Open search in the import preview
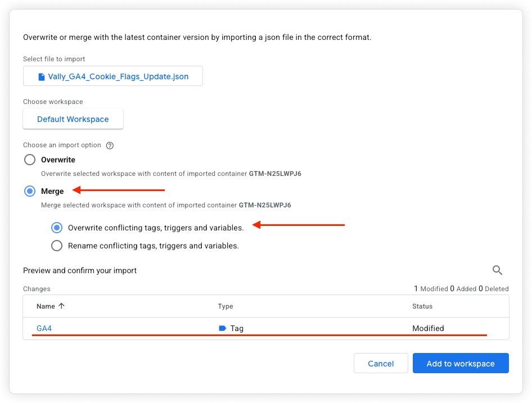This screenshot has height=403, width=532. tap(497, 270)
